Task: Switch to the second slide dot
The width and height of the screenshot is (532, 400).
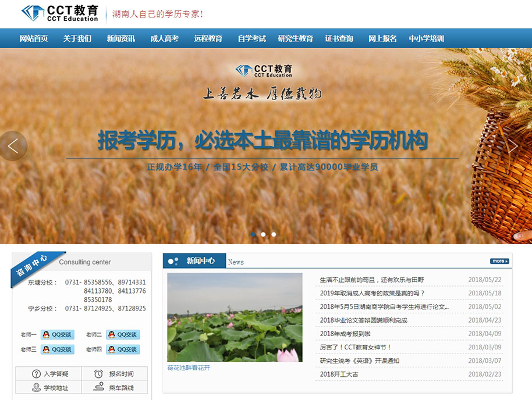Action: [x=263, y=234]
